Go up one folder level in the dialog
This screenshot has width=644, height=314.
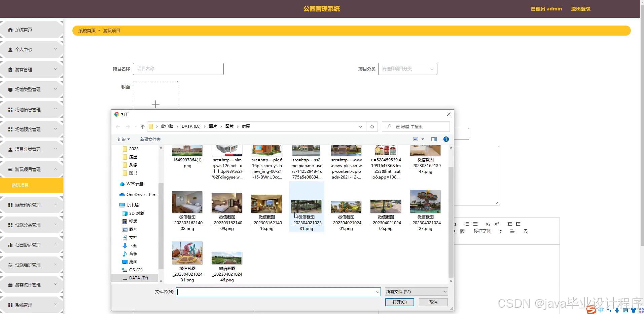pos(143,127)
